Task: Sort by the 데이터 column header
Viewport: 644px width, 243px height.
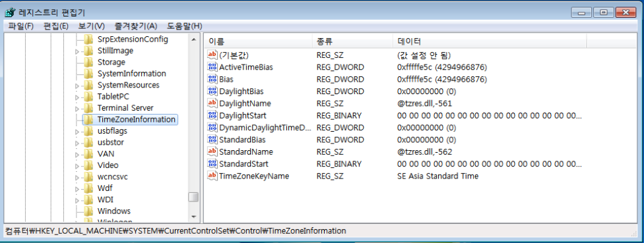Action: [x=490, y=41]
